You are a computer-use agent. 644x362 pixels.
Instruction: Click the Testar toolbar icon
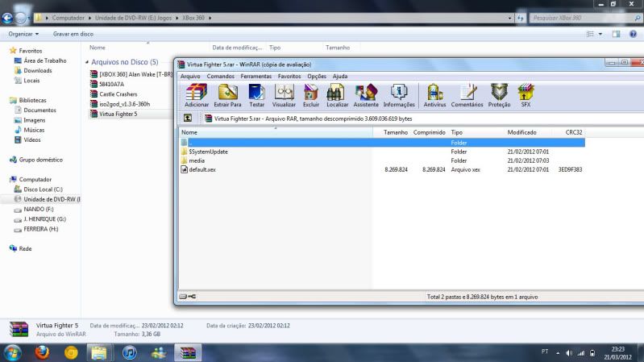click(x=256, y=95)
